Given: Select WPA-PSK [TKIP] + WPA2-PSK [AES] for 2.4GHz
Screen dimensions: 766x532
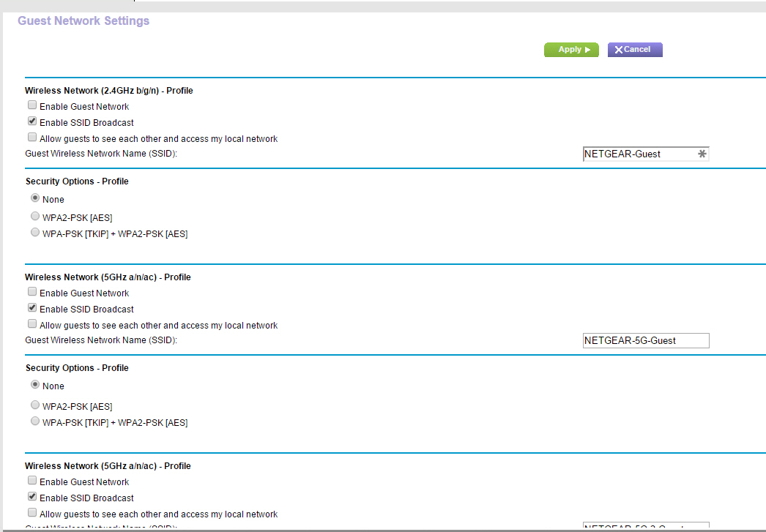Looking at the screenshot, I should (x=35, y=233).
